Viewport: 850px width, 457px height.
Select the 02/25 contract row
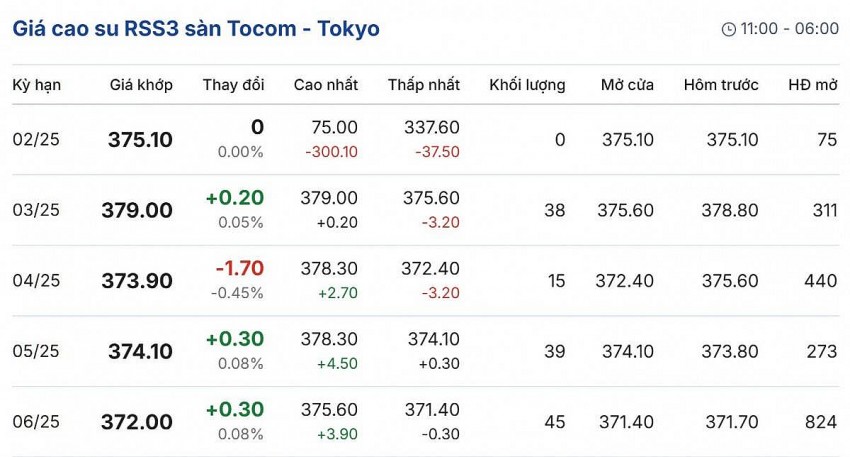click(x=36, y=140)
